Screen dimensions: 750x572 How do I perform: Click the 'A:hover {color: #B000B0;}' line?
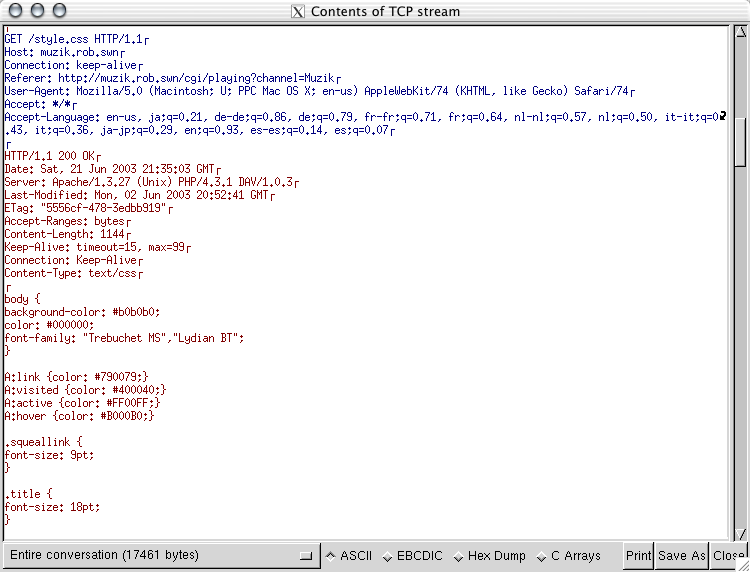79,416
